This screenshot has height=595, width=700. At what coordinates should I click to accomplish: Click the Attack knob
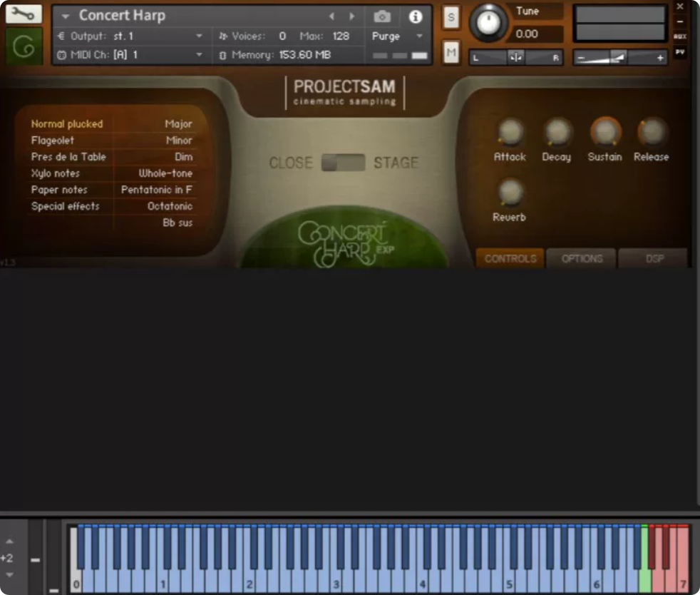click(x=510, y=132)
